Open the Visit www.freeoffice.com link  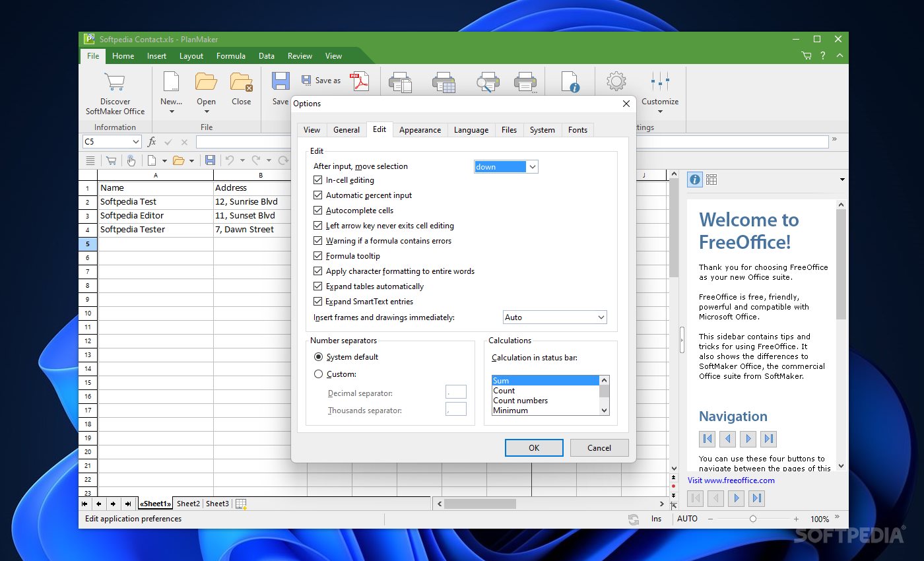731,480
